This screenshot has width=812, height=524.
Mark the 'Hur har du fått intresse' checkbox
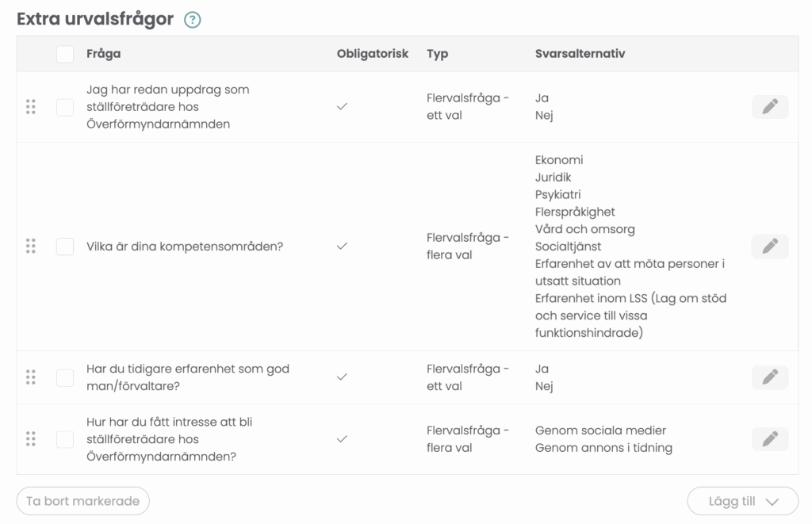pyautogui.click(x=65, y=439)
